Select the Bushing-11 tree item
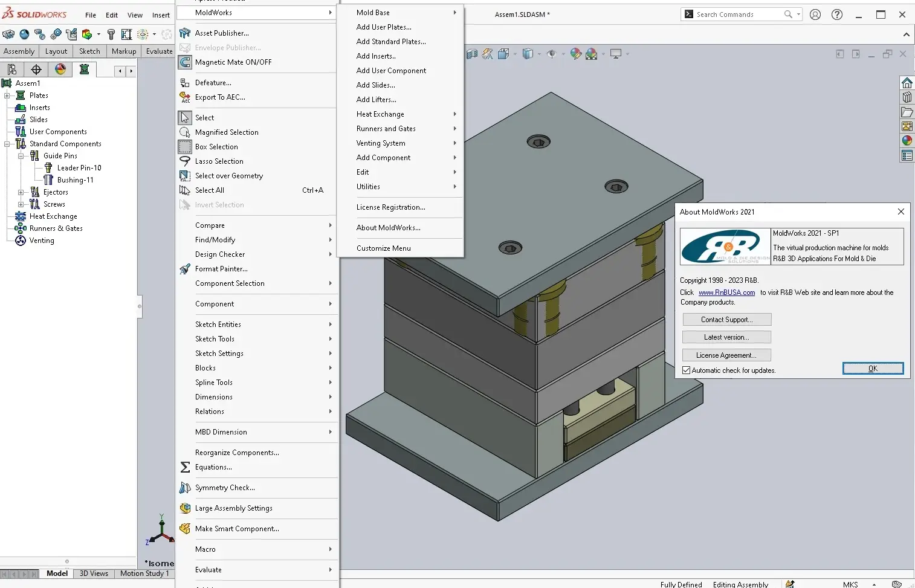This screenshot has width=915, height=588. tap(75, 180)
